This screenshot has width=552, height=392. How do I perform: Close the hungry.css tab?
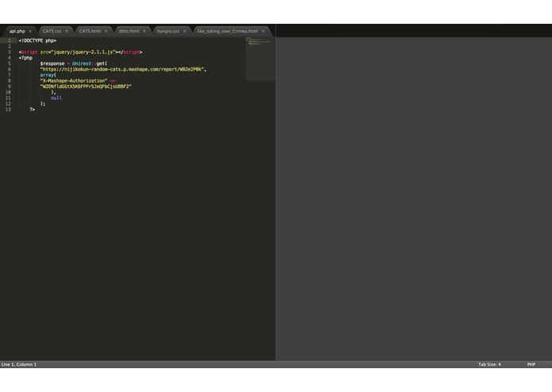pos(184,31)
